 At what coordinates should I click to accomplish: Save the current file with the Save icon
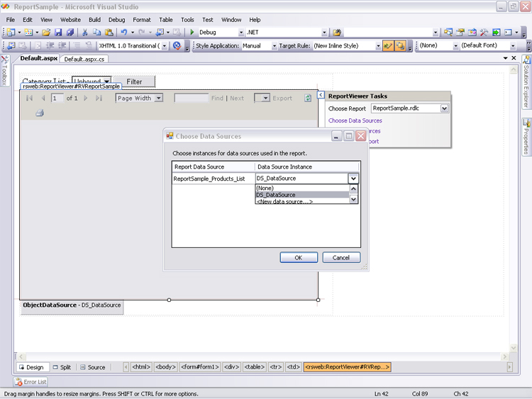tap(58, 32)
